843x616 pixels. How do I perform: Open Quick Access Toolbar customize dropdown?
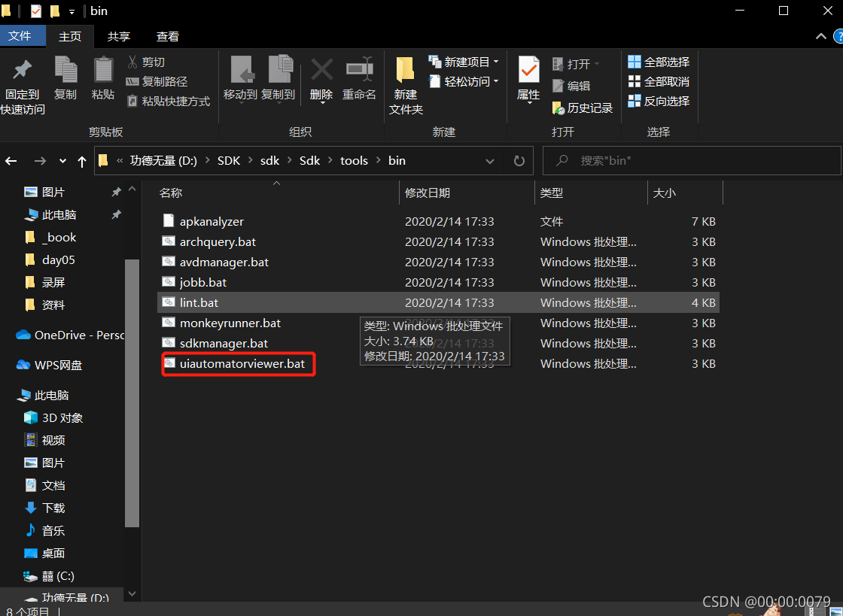tap(72, 11)
